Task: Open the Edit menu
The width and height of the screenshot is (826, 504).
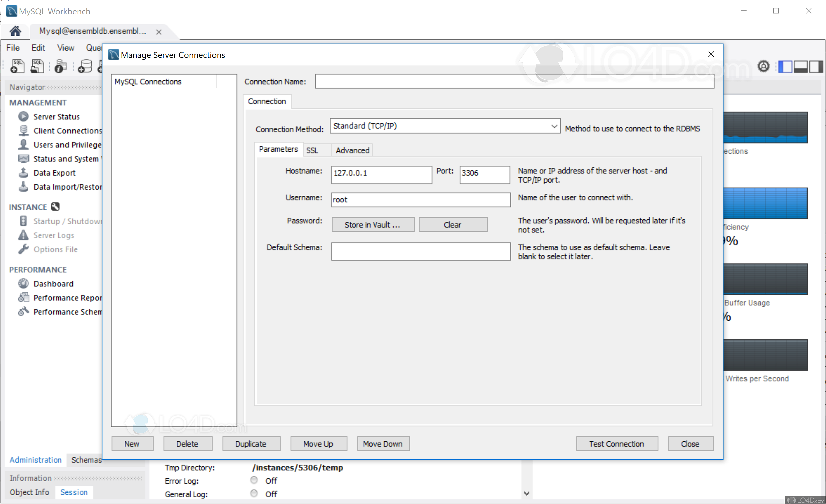Action: [x=38, y=48]
